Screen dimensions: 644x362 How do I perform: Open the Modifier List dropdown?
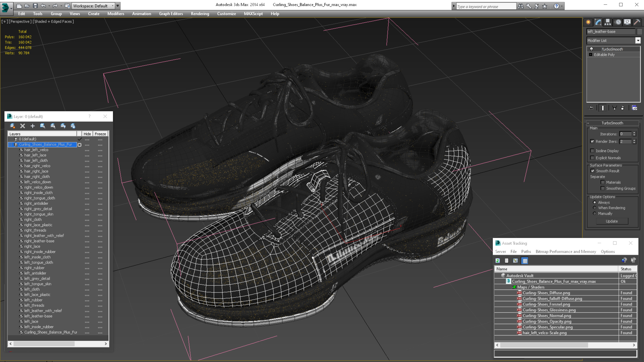click(x=638, y=40)
